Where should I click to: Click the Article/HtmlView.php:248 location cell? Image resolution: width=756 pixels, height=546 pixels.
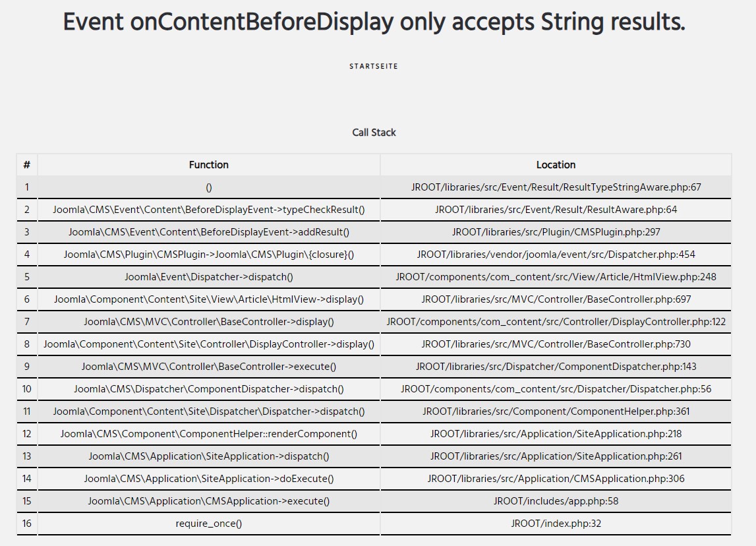point(556,277)
